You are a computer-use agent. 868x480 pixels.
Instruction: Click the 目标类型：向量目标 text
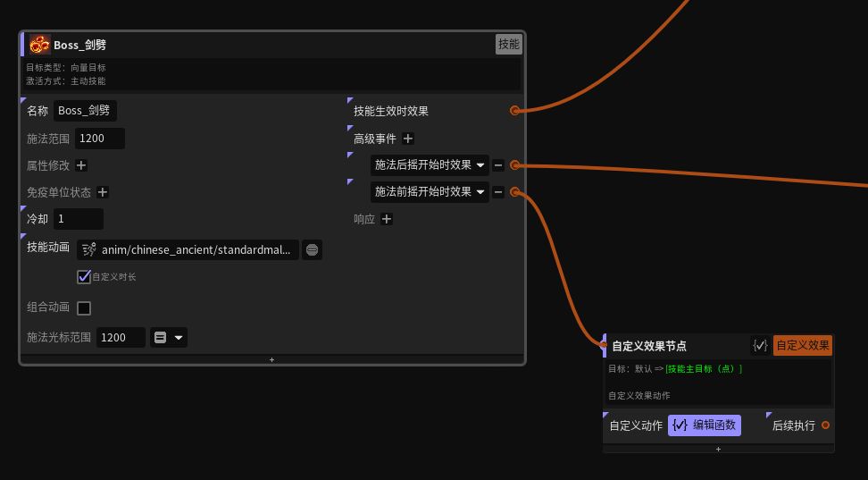[66, 68]
